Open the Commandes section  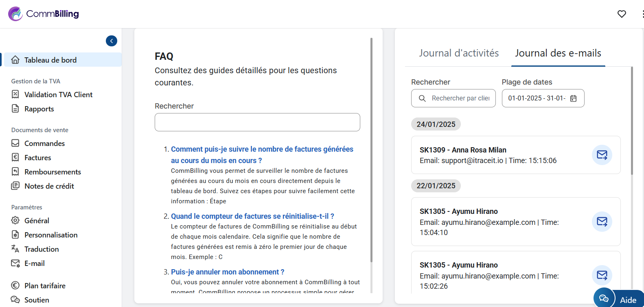[x=44, y=143]
